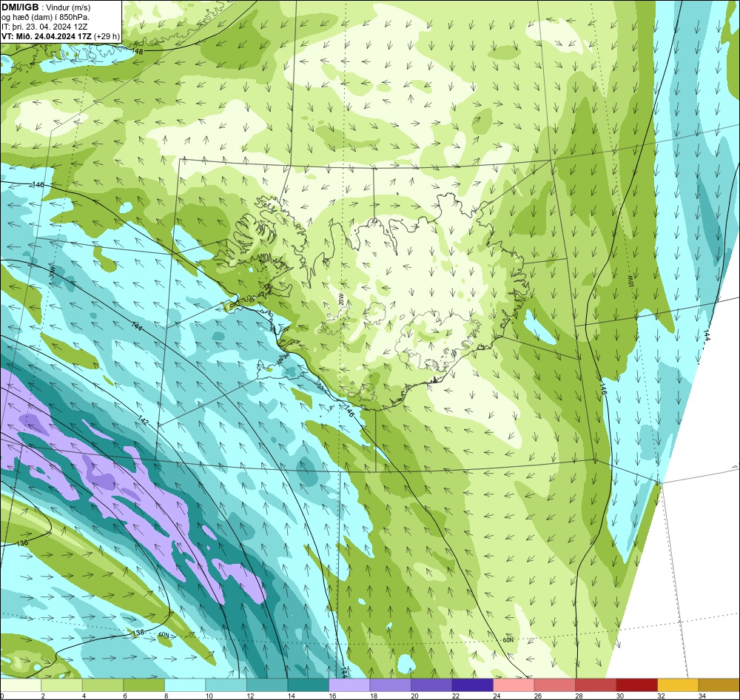Click the dark red 30–32 legend swatch
The width and height of the screenshot is (740, 700).
[636, 685]
